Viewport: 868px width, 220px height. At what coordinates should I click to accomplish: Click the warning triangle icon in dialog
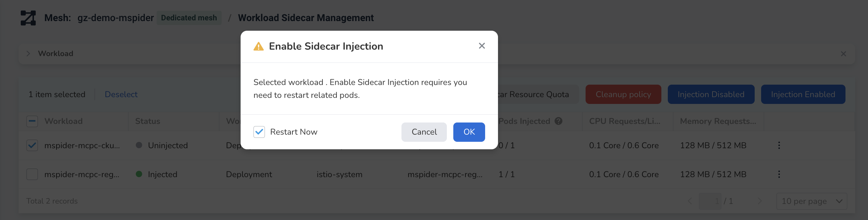click(258, 46)
